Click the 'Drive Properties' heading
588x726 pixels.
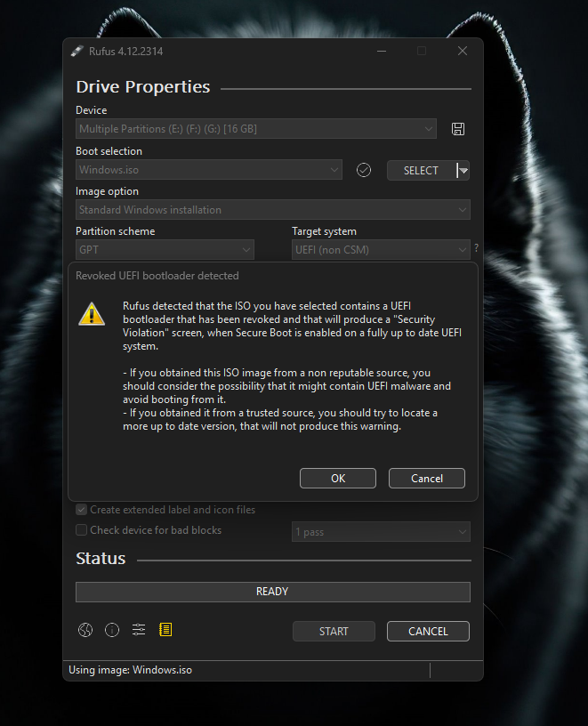[143, 87]
